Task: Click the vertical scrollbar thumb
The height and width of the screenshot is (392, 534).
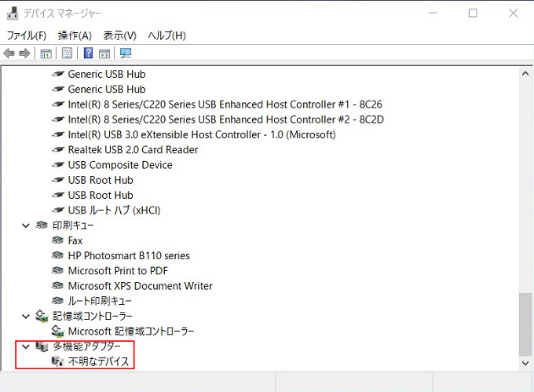Action: 525,324
